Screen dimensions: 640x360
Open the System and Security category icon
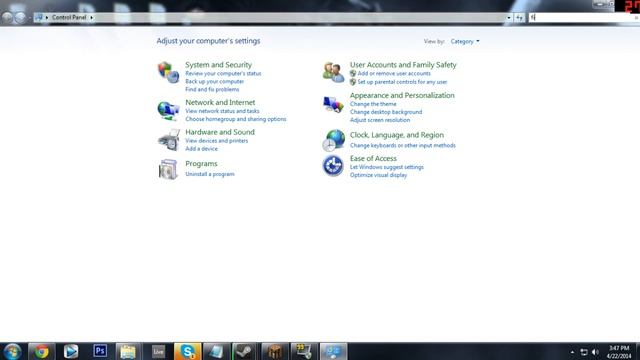point(168,72)
